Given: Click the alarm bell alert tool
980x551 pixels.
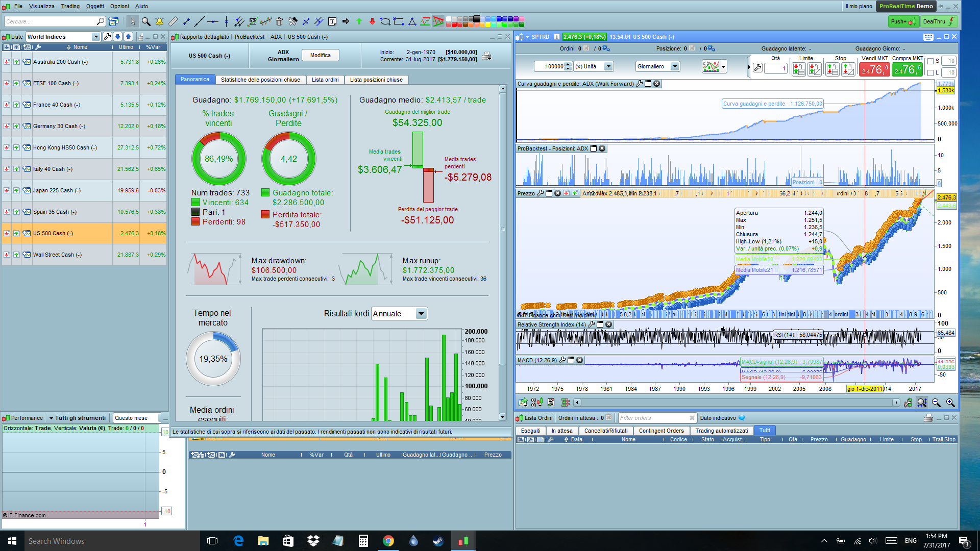Looking at the screenshot, I should pyautogui.click(x=159, y=21).
